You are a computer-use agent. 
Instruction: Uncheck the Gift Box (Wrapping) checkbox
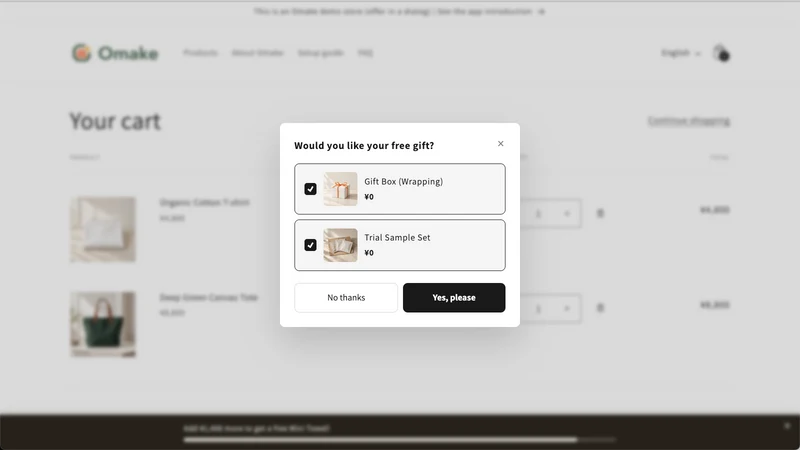pyautogui.click(x=310, y=189)
